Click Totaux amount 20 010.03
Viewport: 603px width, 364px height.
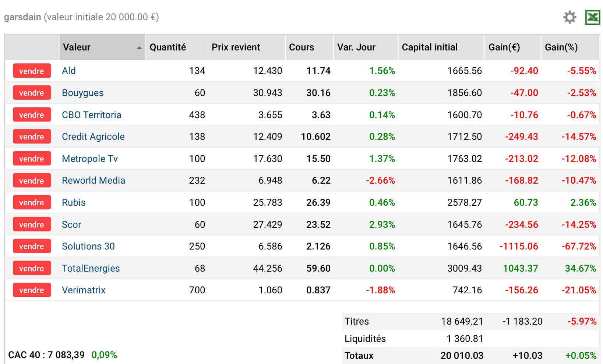(x=462, y=356)
